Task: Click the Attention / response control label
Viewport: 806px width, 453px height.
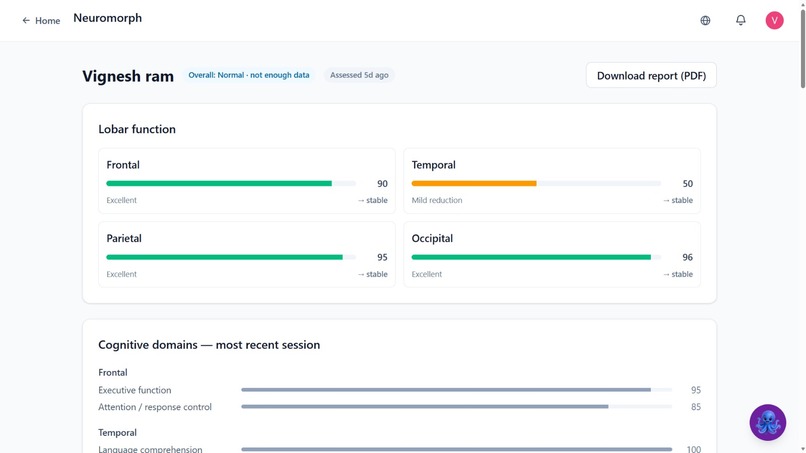Action: pos(155,407)
